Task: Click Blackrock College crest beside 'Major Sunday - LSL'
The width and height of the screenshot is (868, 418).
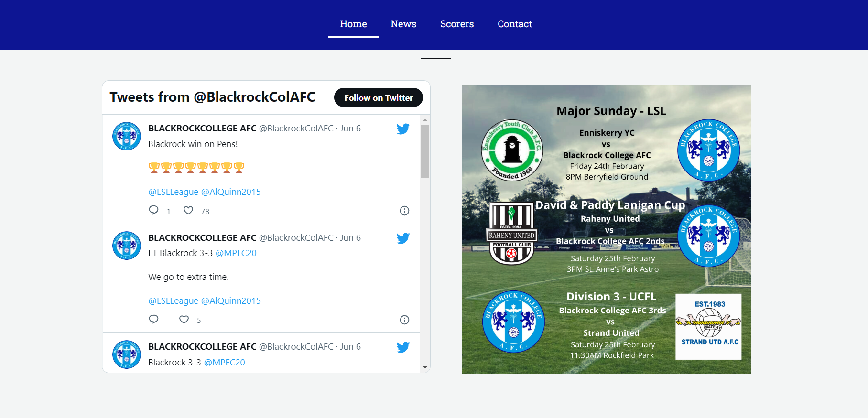Action: 708,150
